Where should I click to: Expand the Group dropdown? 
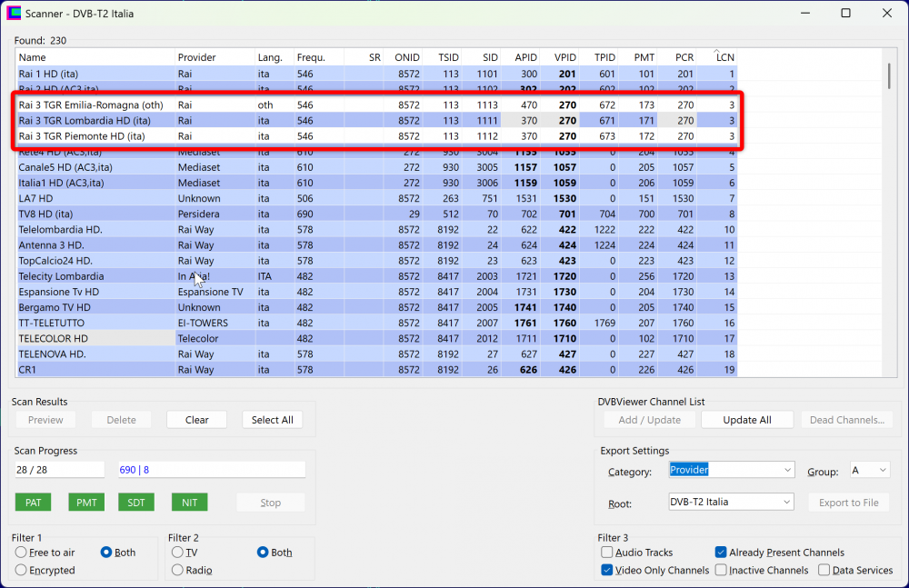coord(869,470)
